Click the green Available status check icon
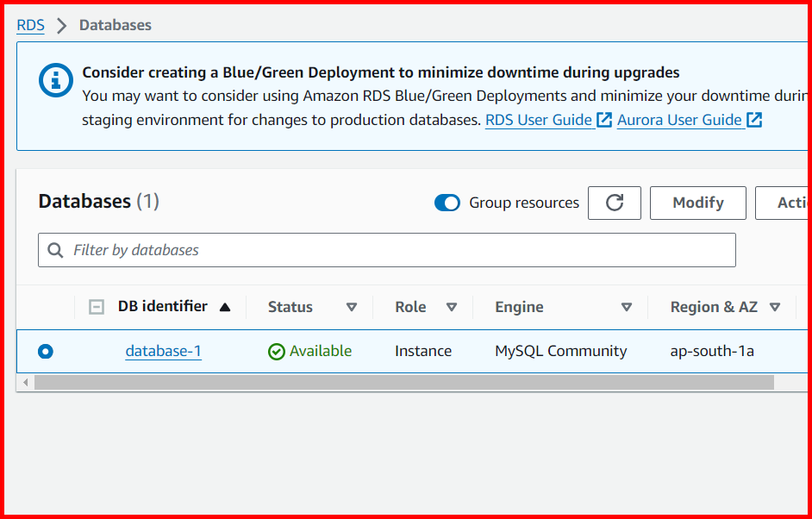Image resolution: width=812 pixels, height=519 pixels. coord(277,351)
